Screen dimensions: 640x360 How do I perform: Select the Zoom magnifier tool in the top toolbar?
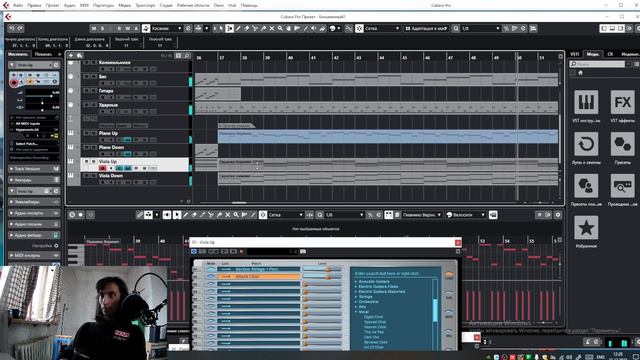tap(280, 28)
